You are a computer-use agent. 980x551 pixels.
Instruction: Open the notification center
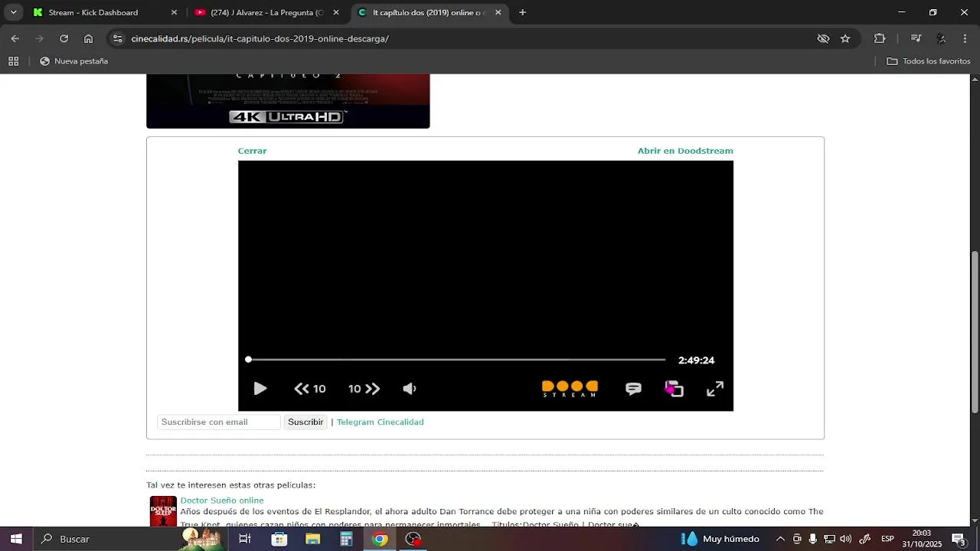tap(959, 540)
